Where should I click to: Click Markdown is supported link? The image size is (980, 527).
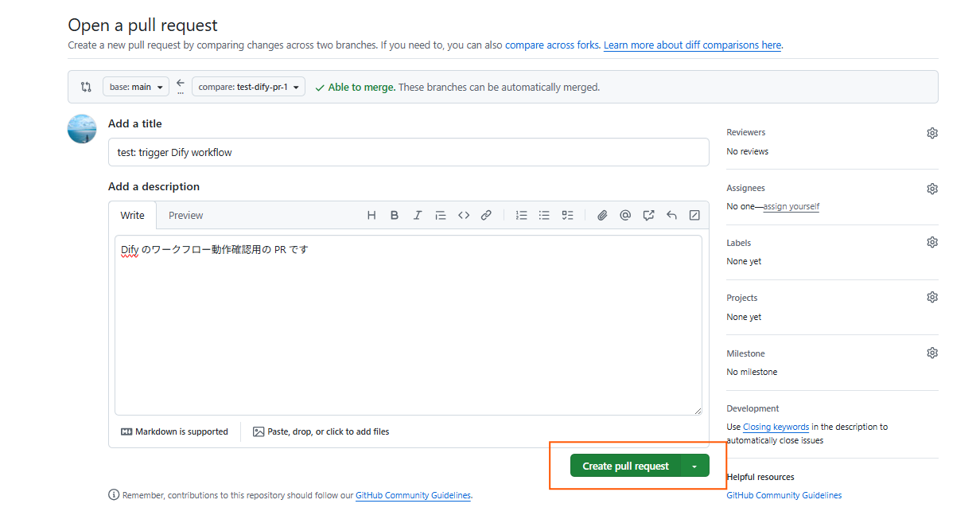point(174,431)
